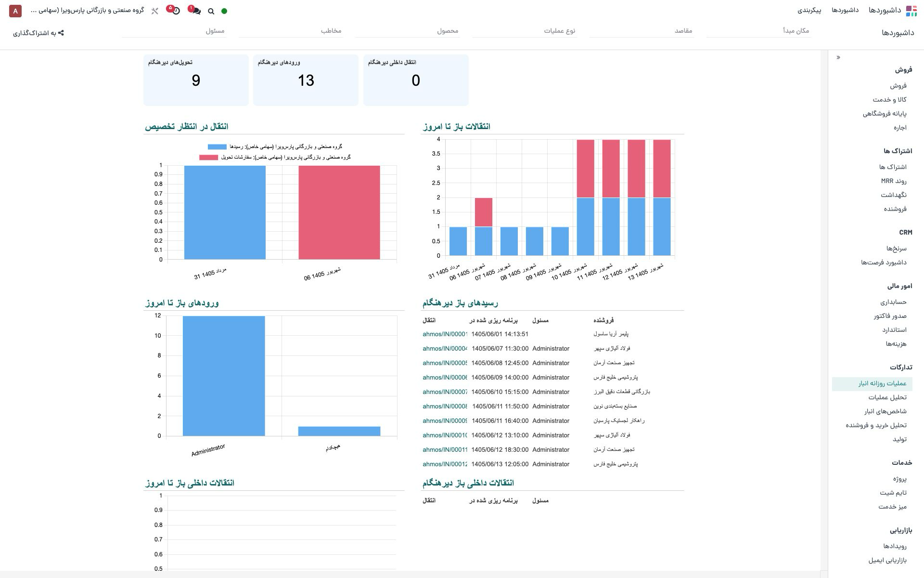
Task: Select تحلیل خرید و فروشنده dashboard
Action: [876, 425]
